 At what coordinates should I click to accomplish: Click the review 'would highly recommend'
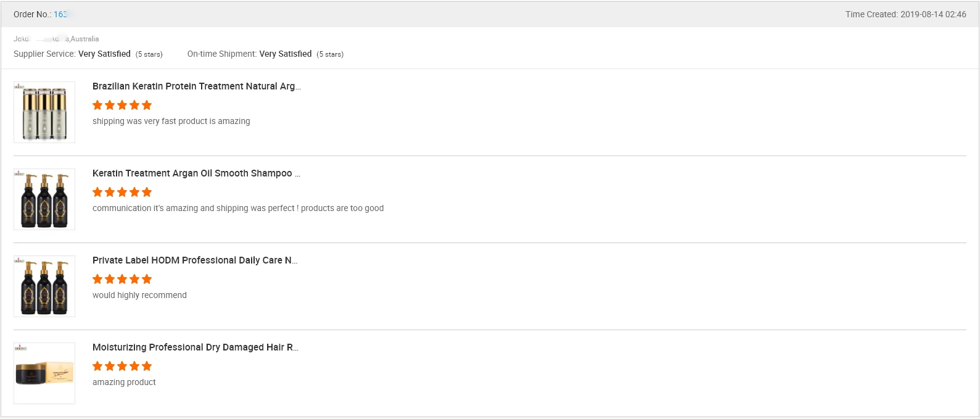coord(139,295)
